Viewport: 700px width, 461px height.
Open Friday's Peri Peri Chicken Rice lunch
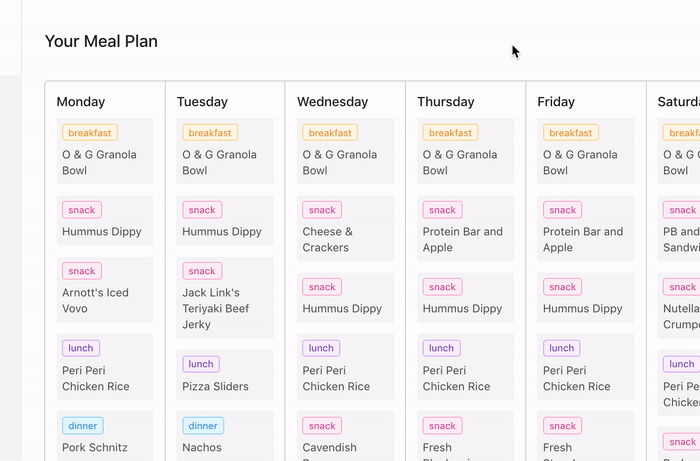click(x=585, y=366)
